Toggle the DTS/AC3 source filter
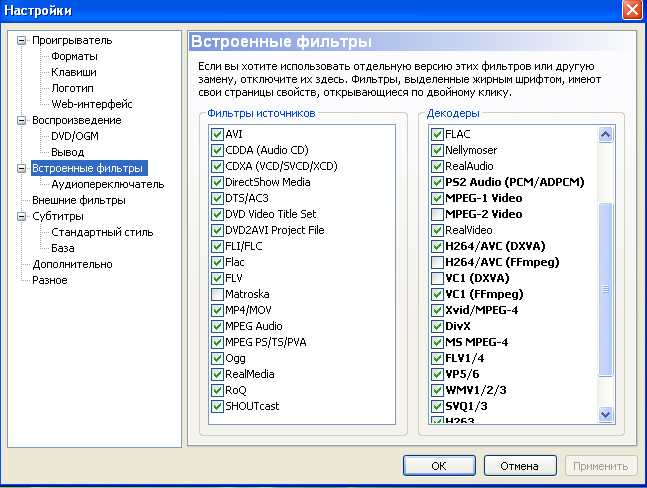Image resolution: width=647 pixels, height=488 pixels. pyautogui.click(x=217, y=198)
